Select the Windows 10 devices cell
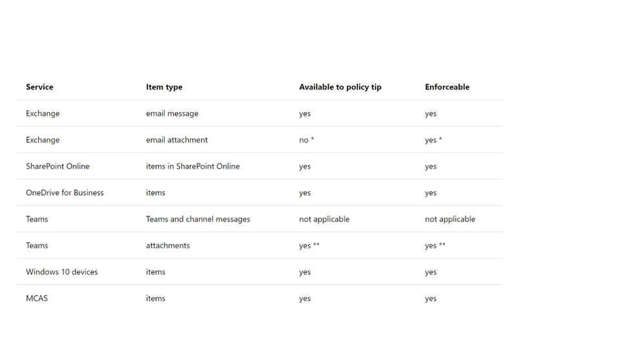 [x=62, y=272]
